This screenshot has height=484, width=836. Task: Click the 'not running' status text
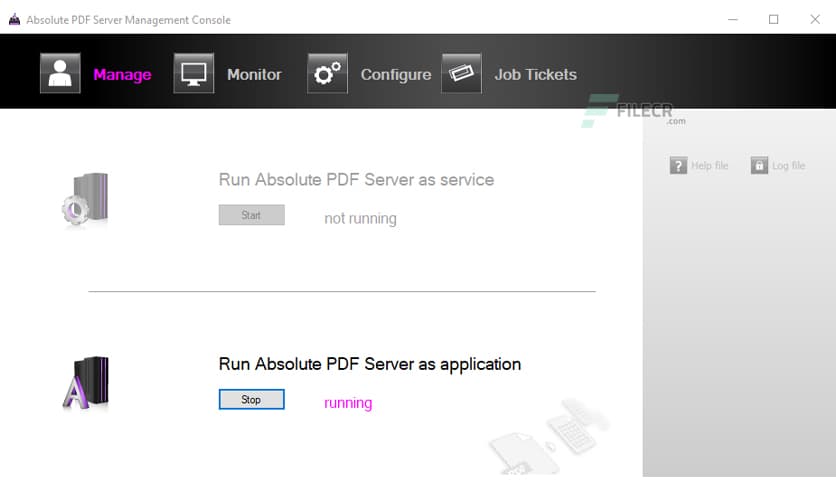tap(360, 219)
